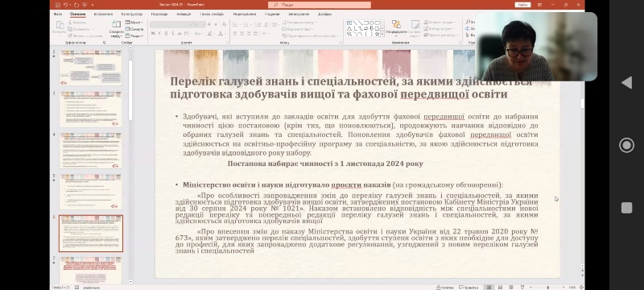Image resolution: width=644 pixels, height=290 pixels.
Task: Start slide show view from status bar
Action: [522, 287]
